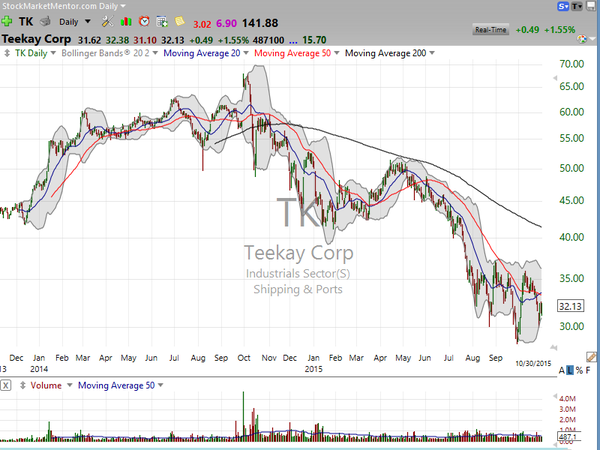The width and height of the screenshot is (600, 450).
Task: Open the printer icon beside TK
Action: [x=45, y=21]
